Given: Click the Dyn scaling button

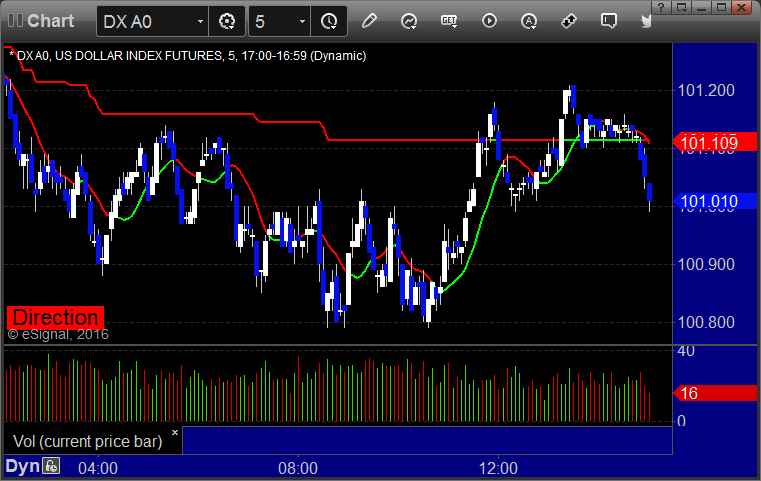Looking at the screenshot, I should [22, 466].
